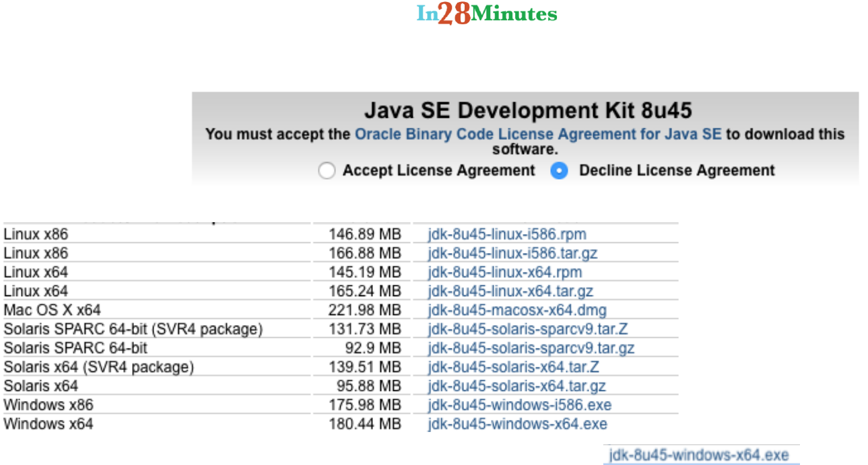Screen dimensions: 868x465
Task: Download the Mac OS X dmg installer
Action: pyautogui.click(x=517, y=310)
